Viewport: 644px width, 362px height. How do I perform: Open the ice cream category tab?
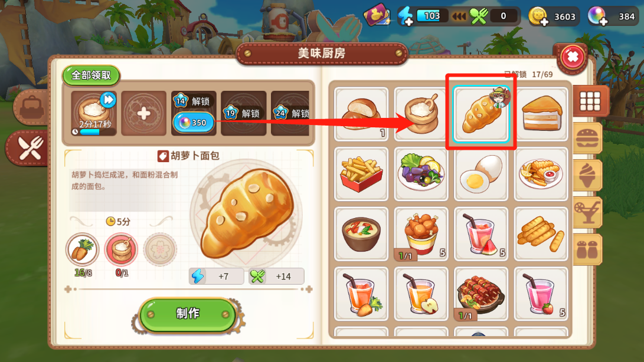[x=587, y=175]
